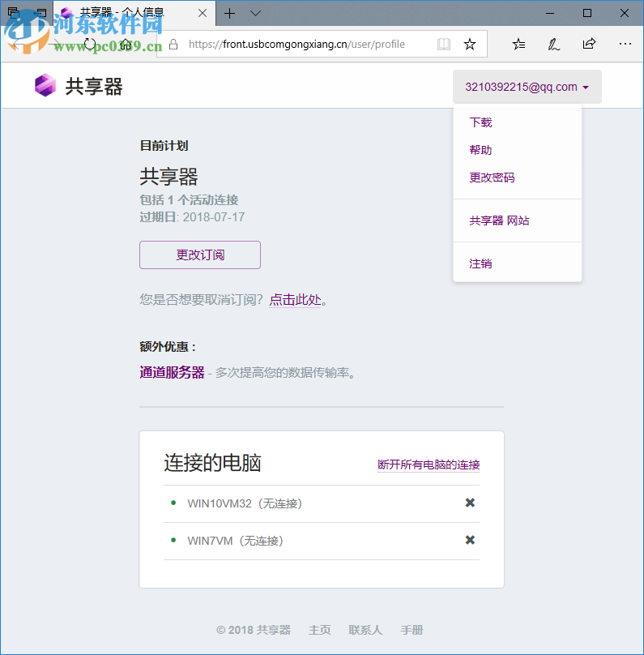Toggle reading view icon in address bar

[x=444, y=44]
